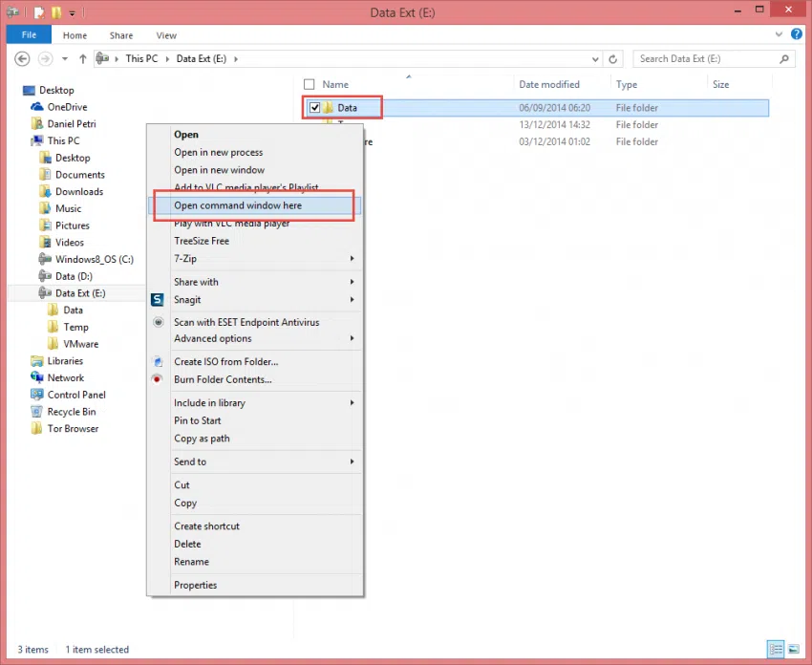This screenshot has width=812, height=665.
Task: Click the search magnifier icon
Action: [x=784, y=59]
